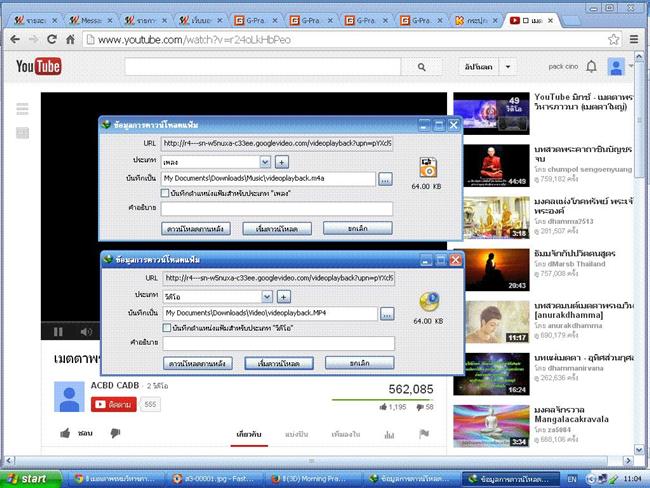Open the Share tab under the video
The image size is (650, 488).
297,434
